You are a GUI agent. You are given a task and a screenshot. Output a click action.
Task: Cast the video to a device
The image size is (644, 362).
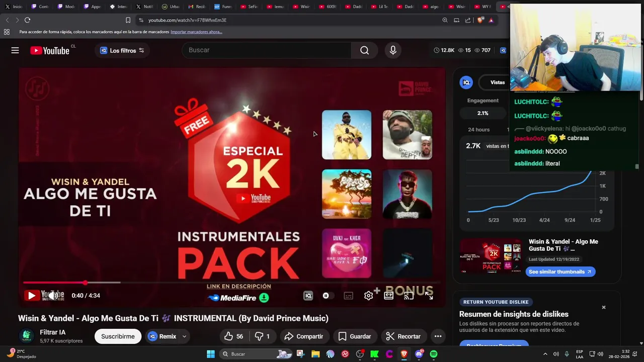[409, 296]
